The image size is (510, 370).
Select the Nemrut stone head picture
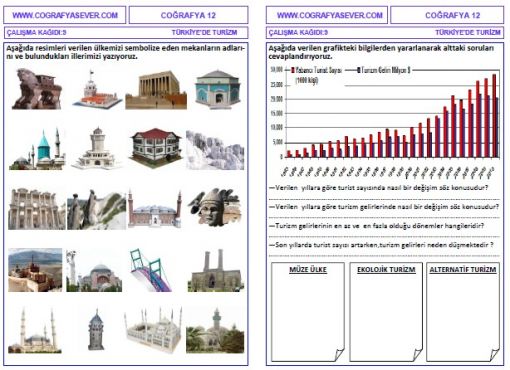tap(215, 207)
